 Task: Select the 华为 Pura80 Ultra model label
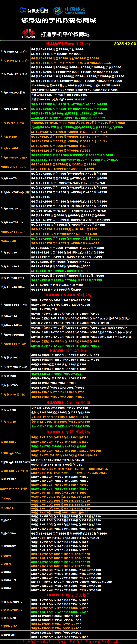13,287
